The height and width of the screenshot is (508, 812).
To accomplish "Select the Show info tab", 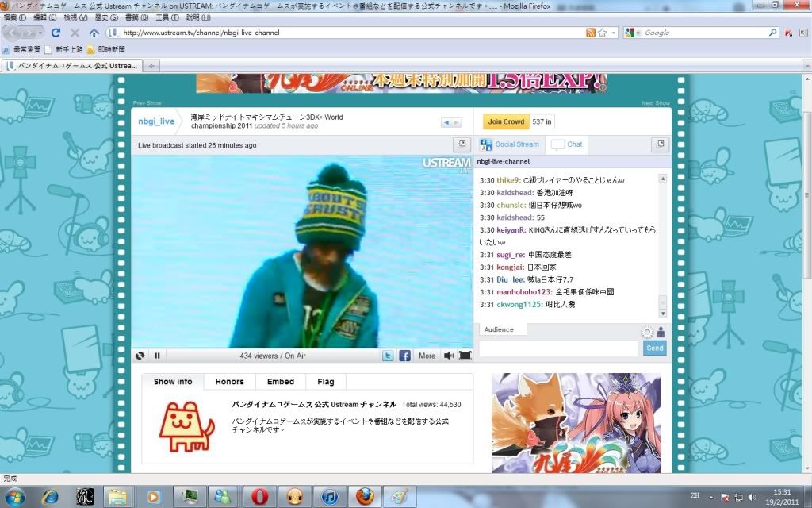I will [172, 382].
